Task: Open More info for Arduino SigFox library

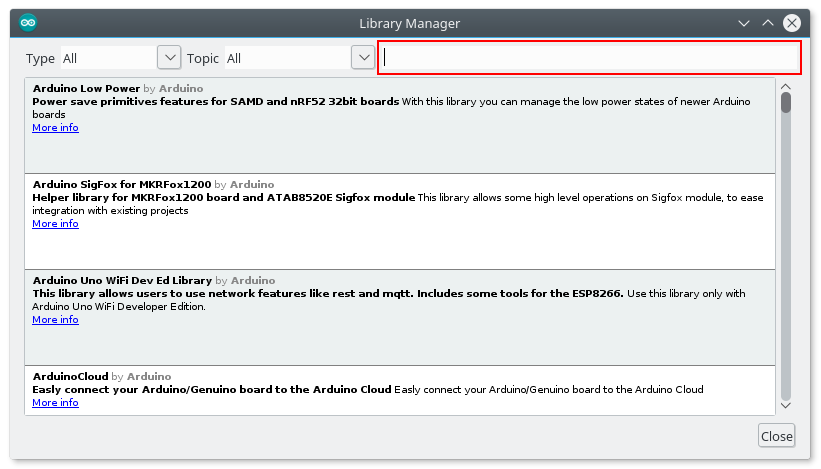Action: click(55, 224)
